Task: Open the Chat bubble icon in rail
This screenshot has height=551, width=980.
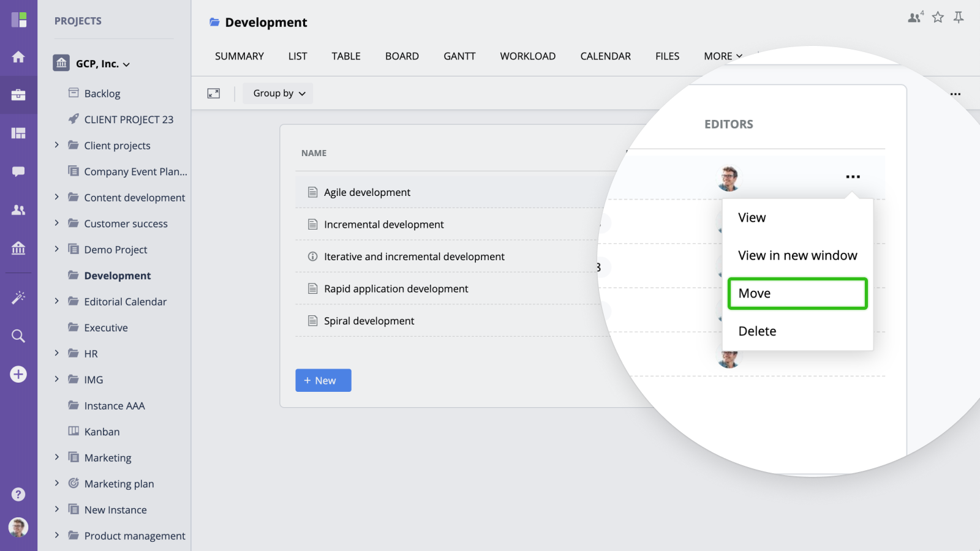Action: point(18,171)
